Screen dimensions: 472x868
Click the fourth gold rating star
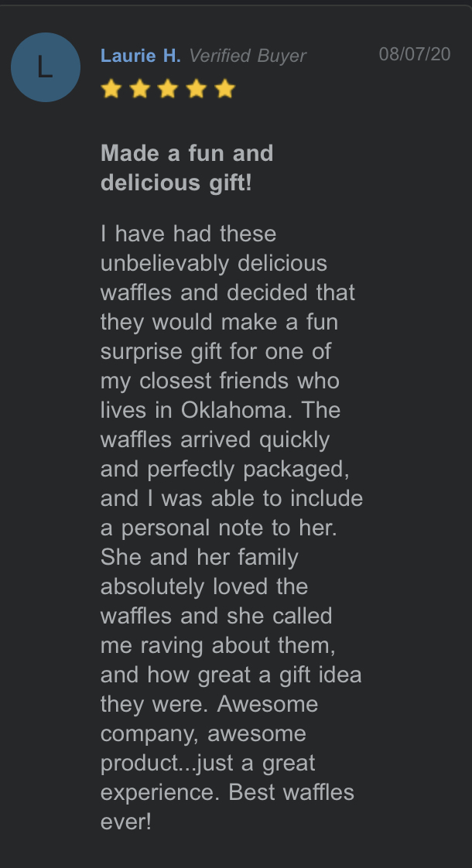click(x=197, y=88)
